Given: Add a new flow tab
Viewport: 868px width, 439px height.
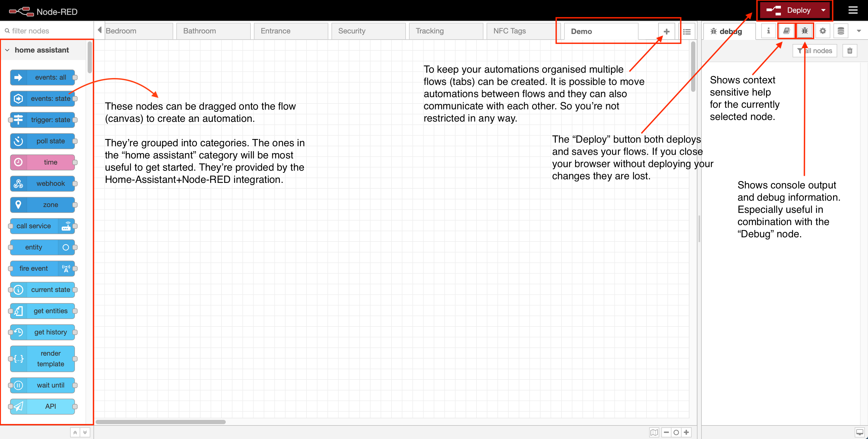Looking at the screenshot, I should point(666,32).
